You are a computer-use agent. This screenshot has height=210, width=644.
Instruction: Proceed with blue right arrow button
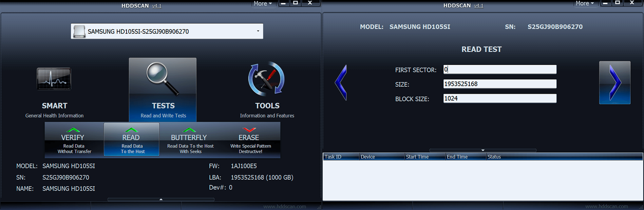click(615, 82)
